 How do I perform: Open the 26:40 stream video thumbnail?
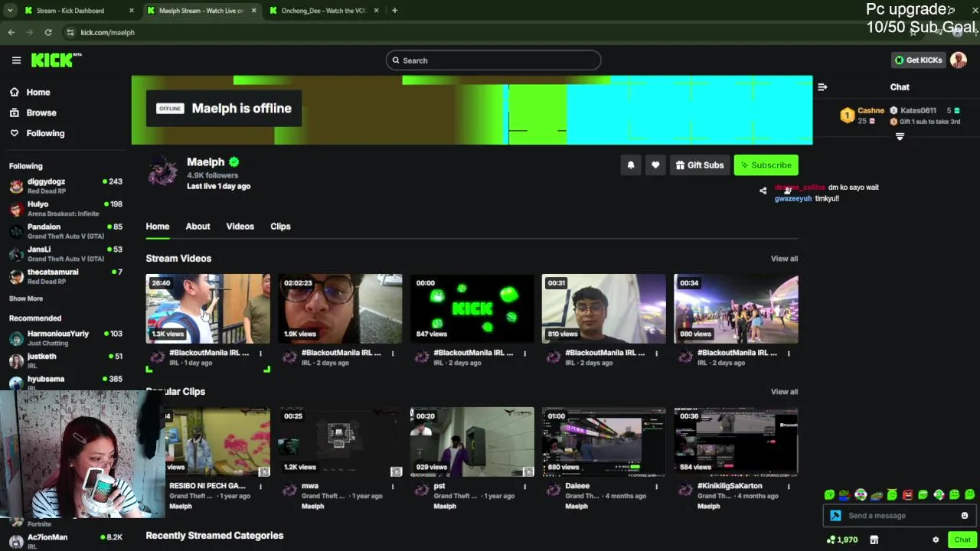(x=208, y=308)
